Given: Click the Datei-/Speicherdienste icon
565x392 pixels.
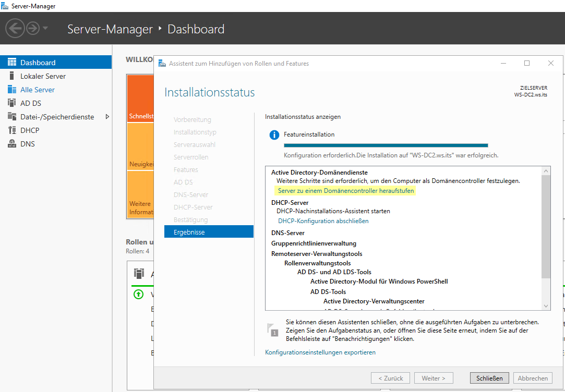Looking at the screenshot, I should [12, 116].
